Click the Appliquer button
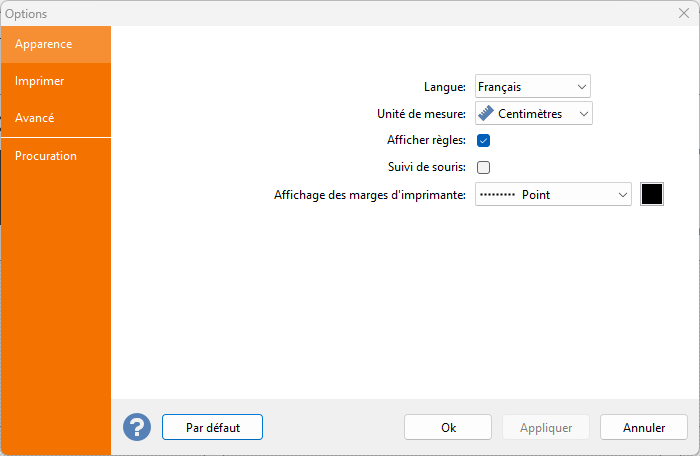The height and width of the screenshot is (456, 700). (x=546, y=427)
